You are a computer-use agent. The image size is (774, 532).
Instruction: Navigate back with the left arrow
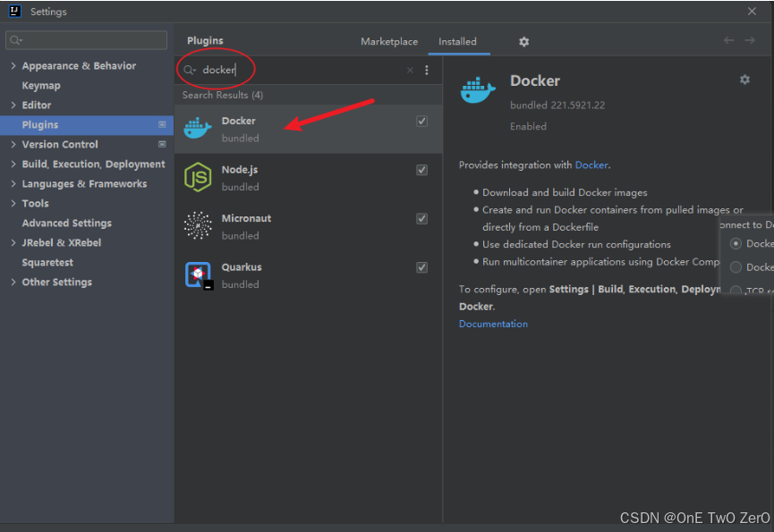[728, 40]
